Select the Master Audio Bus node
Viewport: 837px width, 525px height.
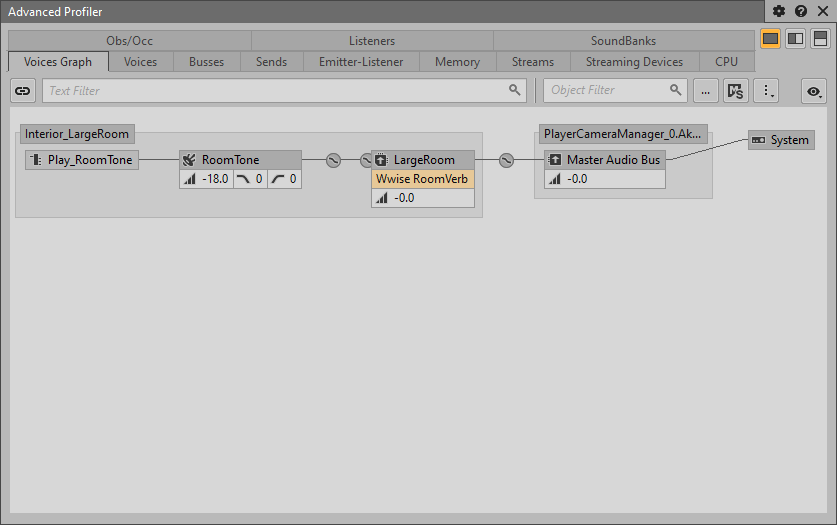click(x=612, y=160)
